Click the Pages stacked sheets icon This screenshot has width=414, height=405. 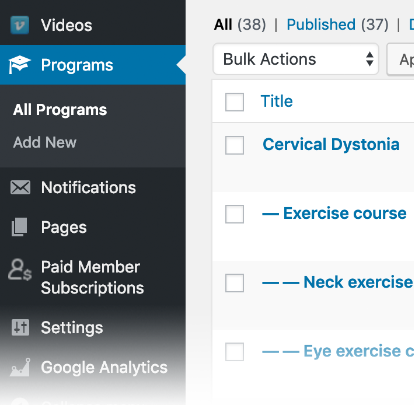20,227
